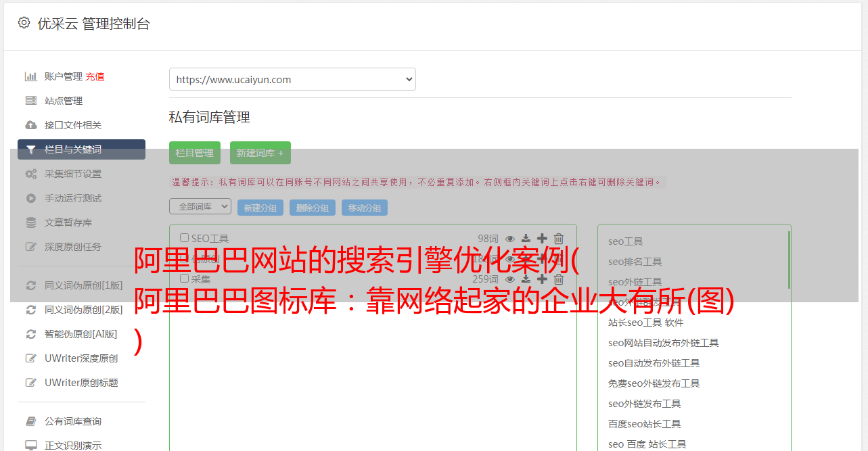Click the funnel icon for 栏目与关键词
Viewport: 868px width, 451px height.
point(31,149)
